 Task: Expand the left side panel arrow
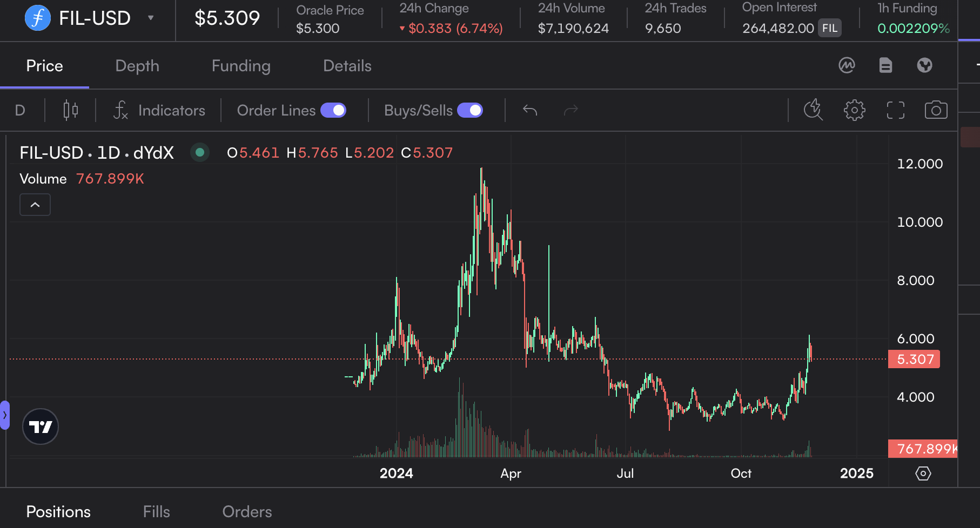coord(5,415)
